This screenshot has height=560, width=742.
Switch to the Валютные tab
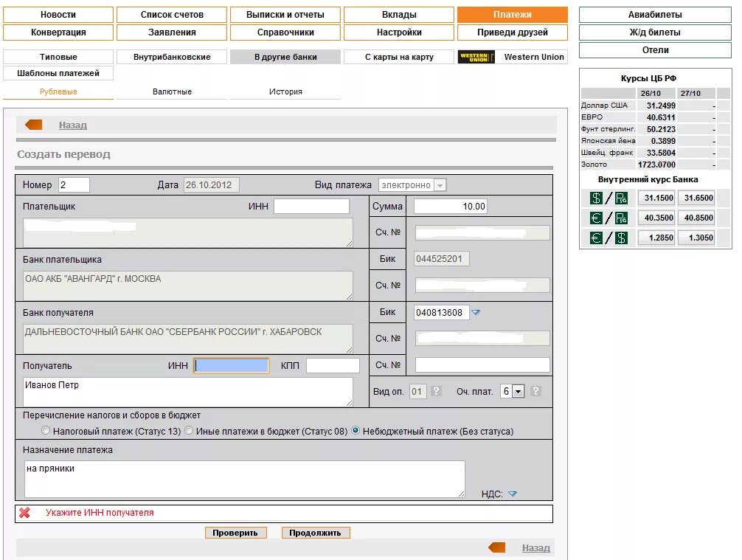(172, 91)
